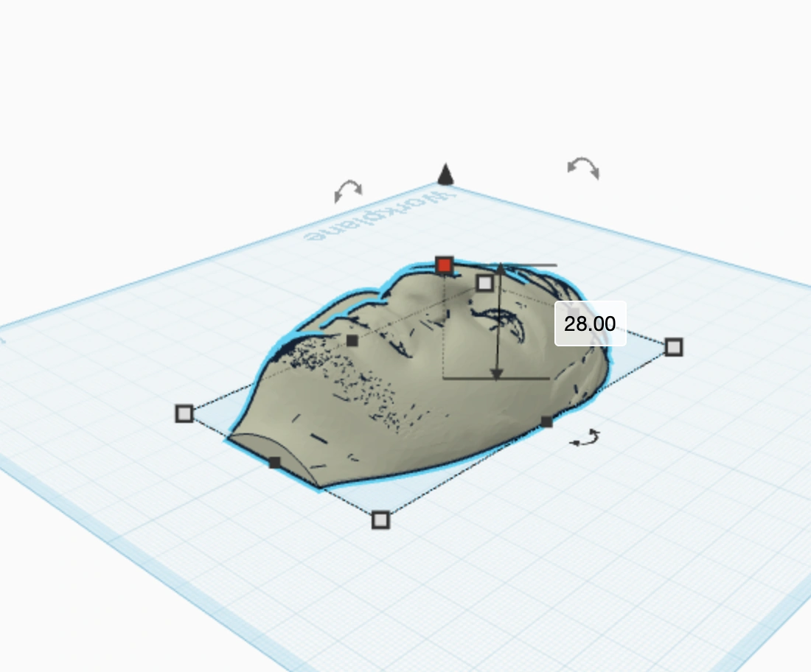The width and height of the screenshot is (811, 672).
Task: Select the black cone lift arrow
Action: [445, 174]
